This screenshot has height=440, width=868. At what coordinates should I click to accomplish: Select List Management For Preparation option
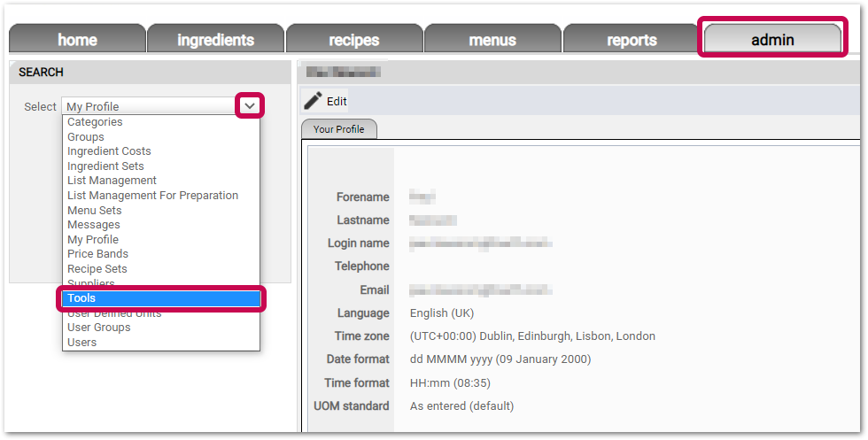[160, 196]
